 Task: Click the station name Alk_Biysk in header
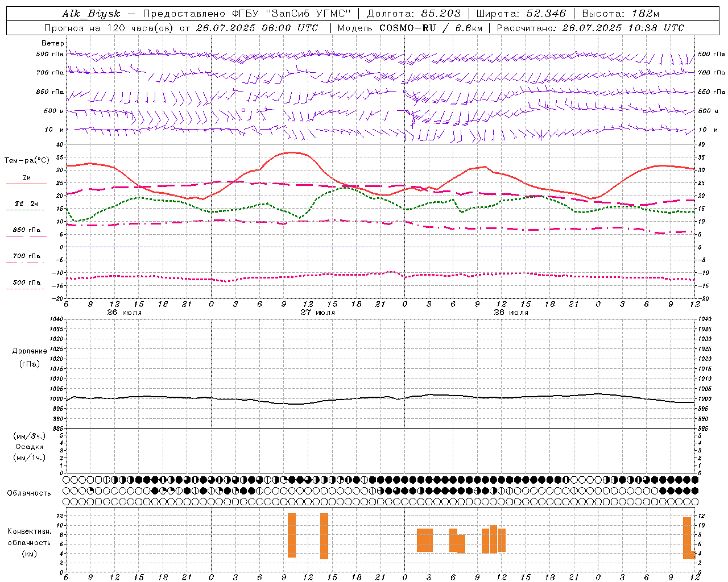click(91, 14)
